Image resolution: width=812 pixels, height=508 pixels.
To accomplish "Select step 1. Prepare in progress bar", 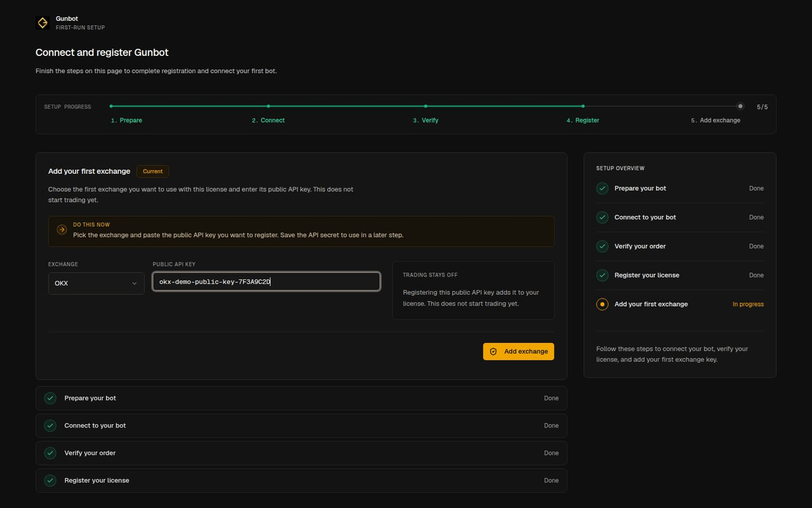I will point(126,120).
